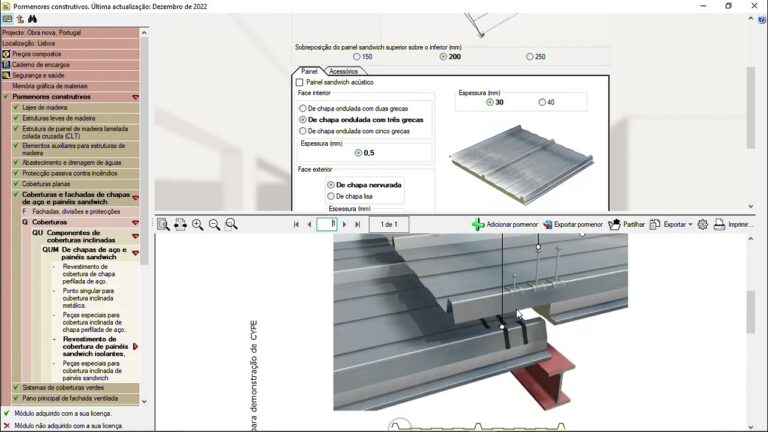Viewport: 768px width, 432px height.
Task: Click the binoculars search icon
Action: click(33, 19)
